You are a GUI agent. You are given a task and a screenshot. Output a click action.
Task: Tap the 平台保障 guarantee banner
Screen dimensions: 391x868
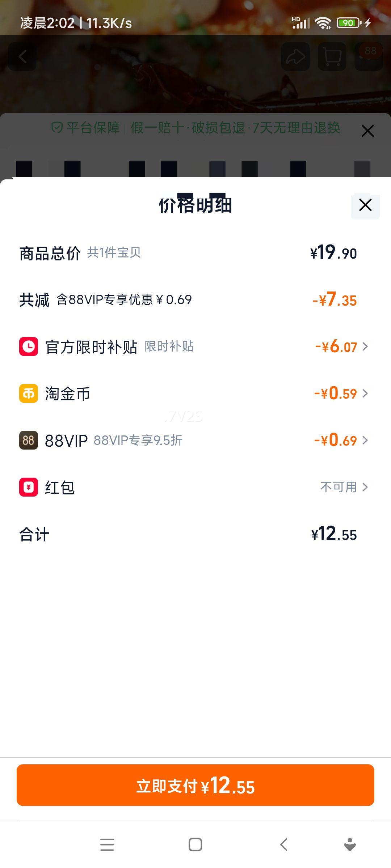point(195,128)
